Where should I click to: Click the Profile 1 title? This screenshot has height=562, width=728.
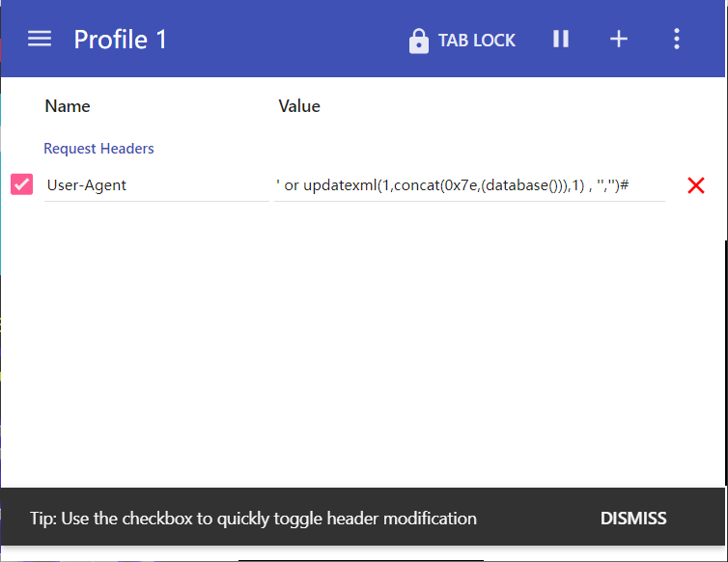pos(121,40)
